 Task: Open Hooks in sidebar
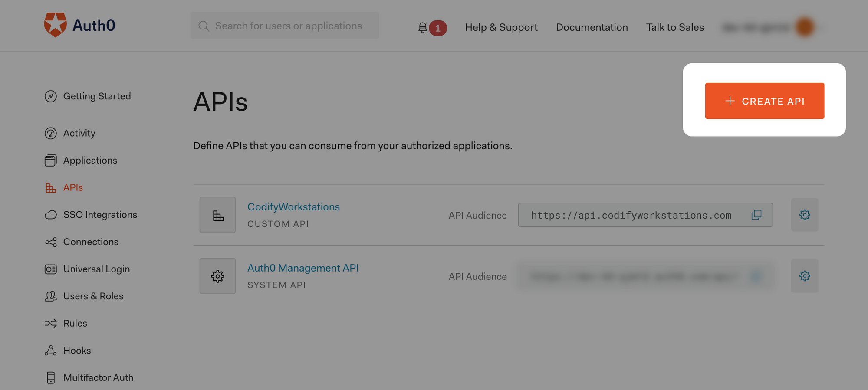point(77,351)
